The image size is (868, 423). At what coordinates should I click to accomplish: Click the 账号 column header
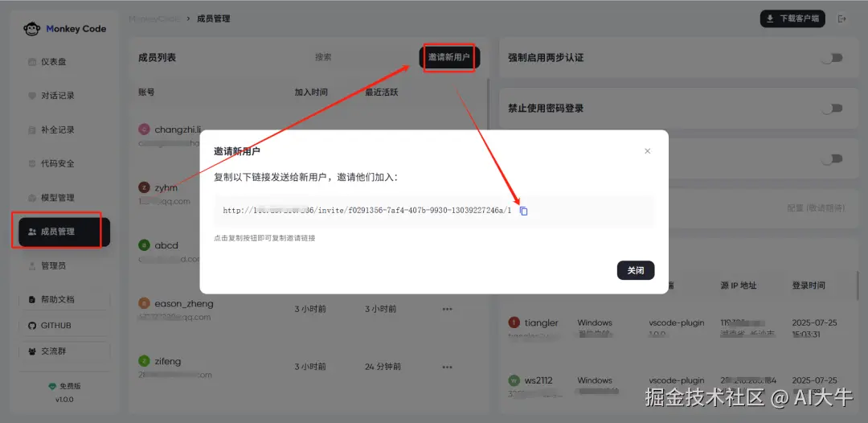pyautogui.click(x=146, y=92)
